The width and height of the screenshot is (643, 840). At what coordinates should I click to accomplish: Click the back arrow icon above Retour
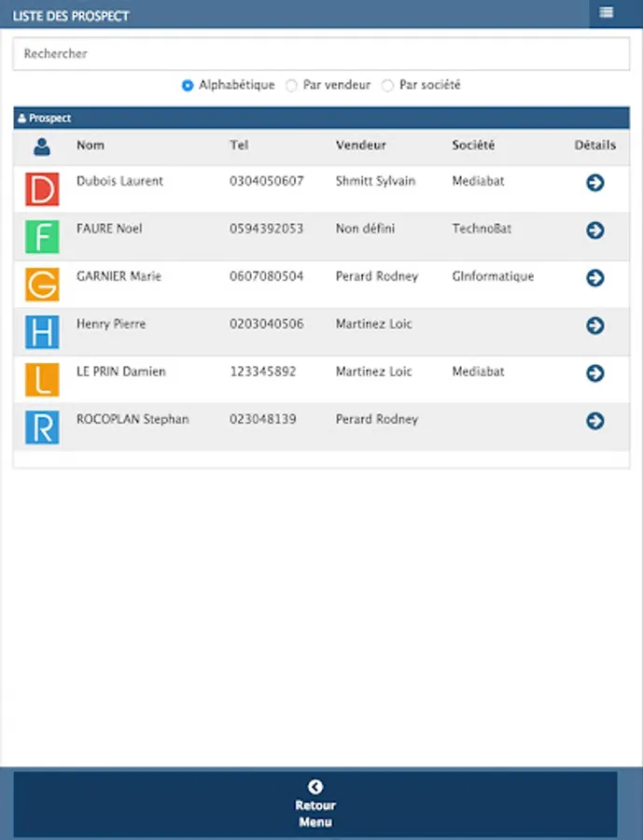coord(315,787)
